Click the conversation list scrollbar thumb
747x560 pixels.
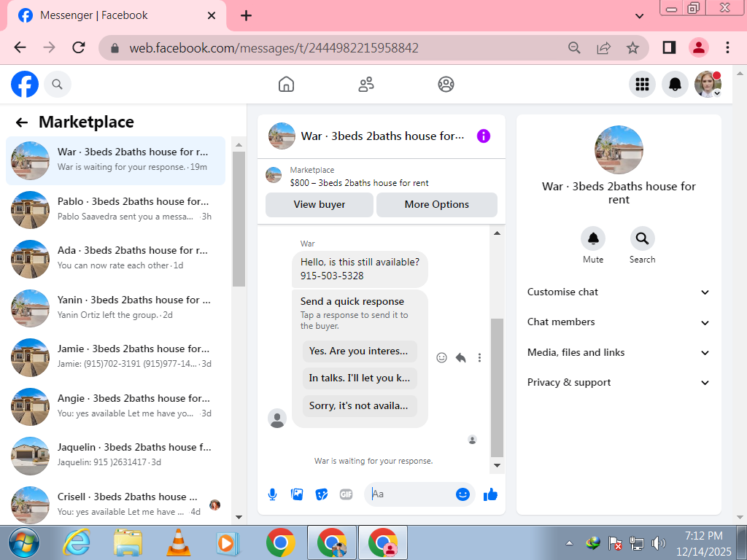point(239,219)
